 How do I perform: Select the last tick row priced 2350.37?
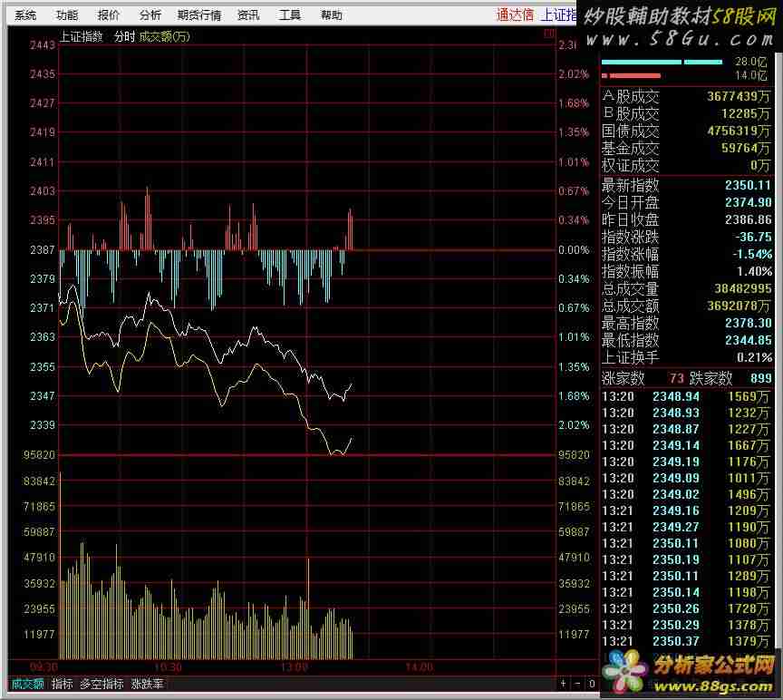pos(686,641)
